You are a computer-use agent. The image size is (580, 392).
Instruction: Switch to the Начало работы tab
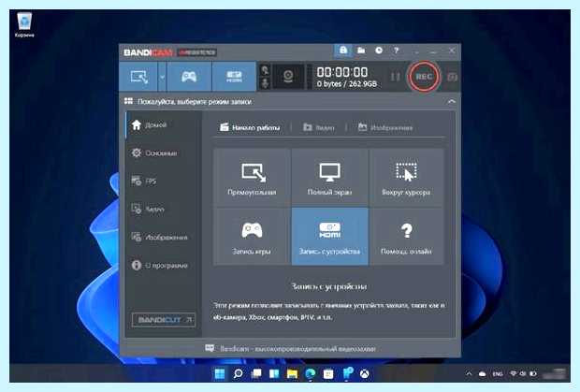pyautogui.click(x=251, y=127)
